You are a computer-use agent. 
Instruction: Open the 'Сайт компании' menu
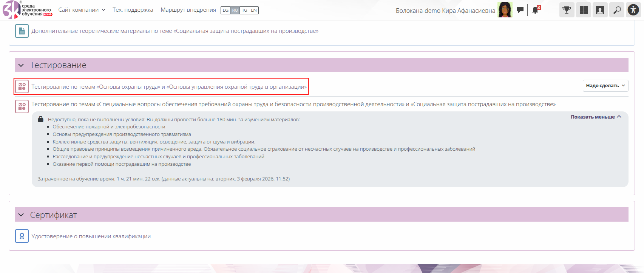(82, 10)
